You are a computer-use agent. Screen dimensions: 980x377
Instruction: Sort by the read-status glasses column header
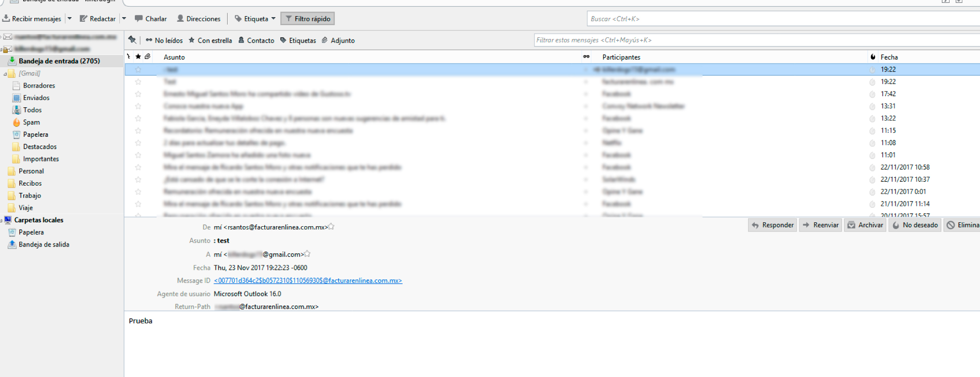[586, 57]
